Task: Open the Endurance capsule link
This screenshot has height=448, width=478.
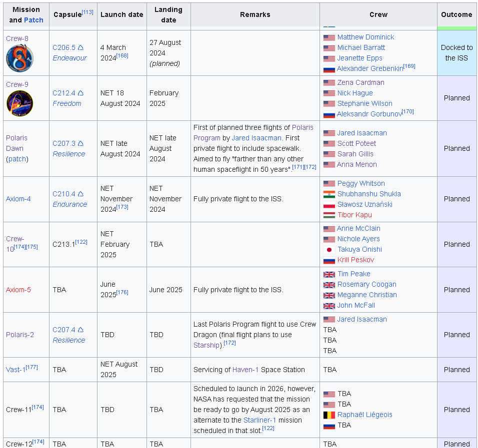Action: click(70, 204)
